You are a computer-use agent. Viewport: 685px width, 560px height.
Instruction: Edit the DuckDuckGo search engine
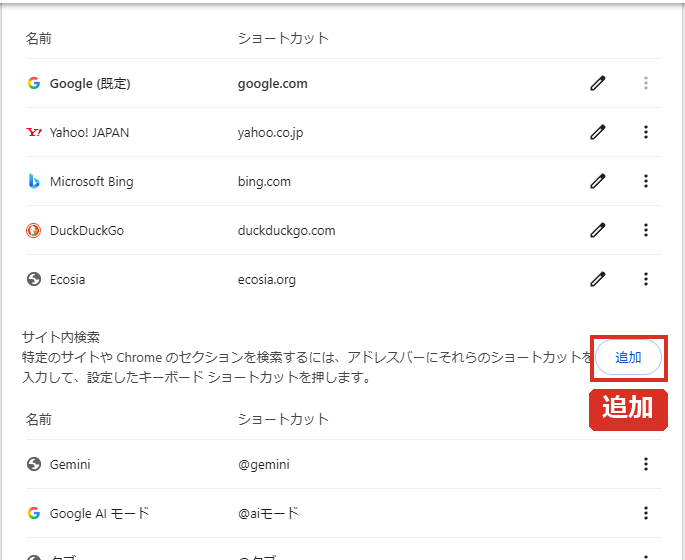point(598,230)
